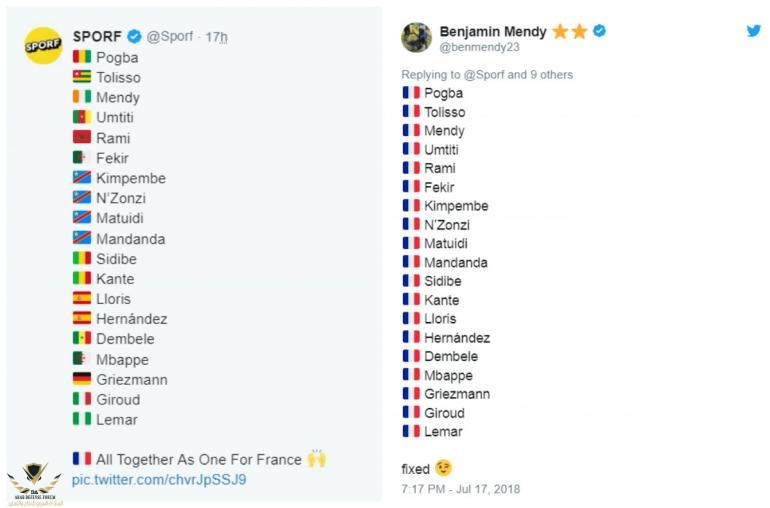Click the raised hands emoji
The width and height of the screenshot is (770, 508).
click(x=317, y=459)
